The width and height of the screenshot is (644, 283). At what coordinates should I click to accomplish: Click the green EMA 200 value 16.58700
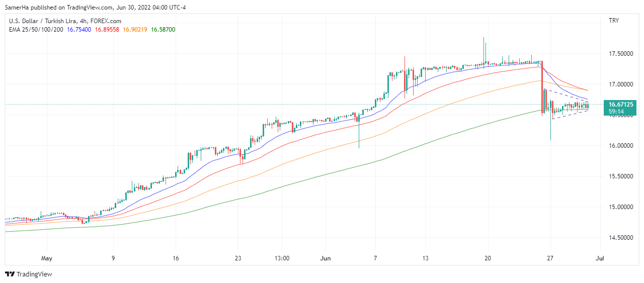[x=163, y=30]
